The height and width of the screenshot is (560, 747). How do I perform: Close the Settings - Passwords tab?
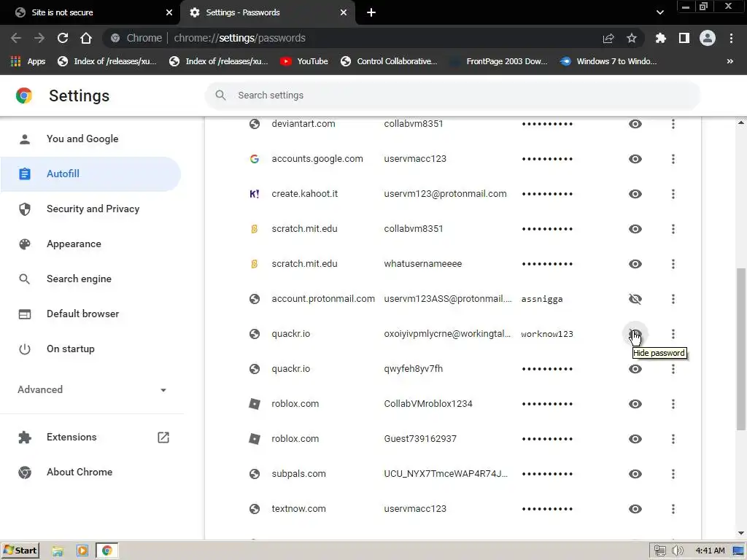[344, 12]
